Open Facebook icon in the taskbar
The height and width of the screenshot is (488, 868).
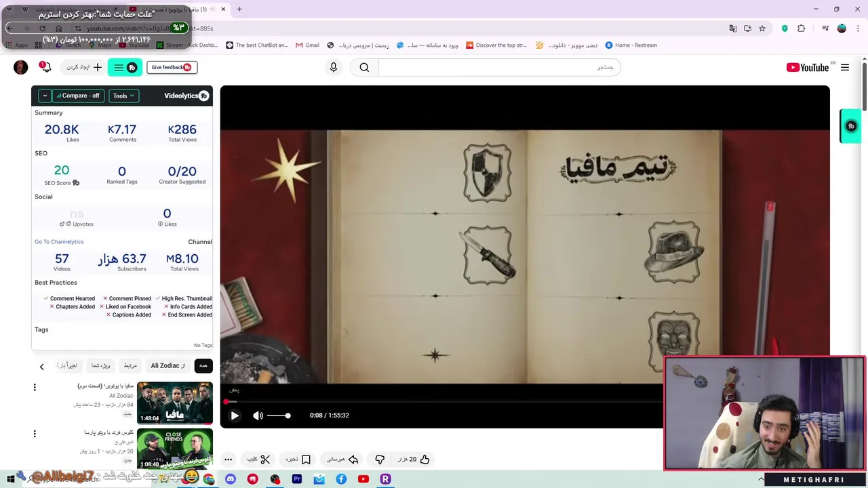click(341, 479)
